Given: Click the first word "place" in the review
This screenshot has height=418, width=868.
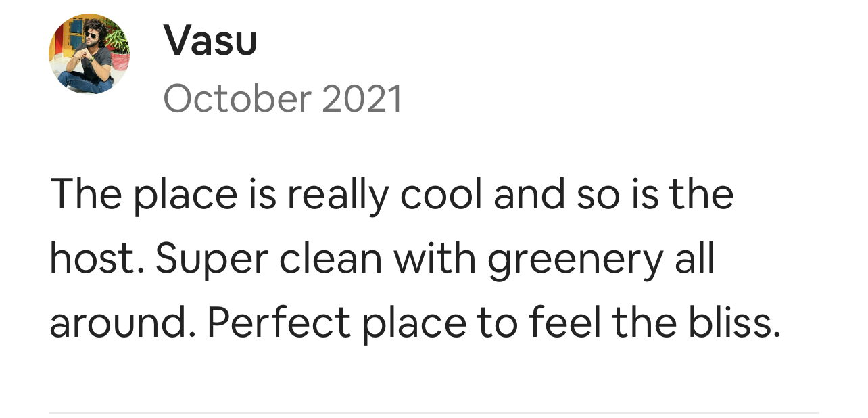Looking at the screenshot, I should [185, 195].
